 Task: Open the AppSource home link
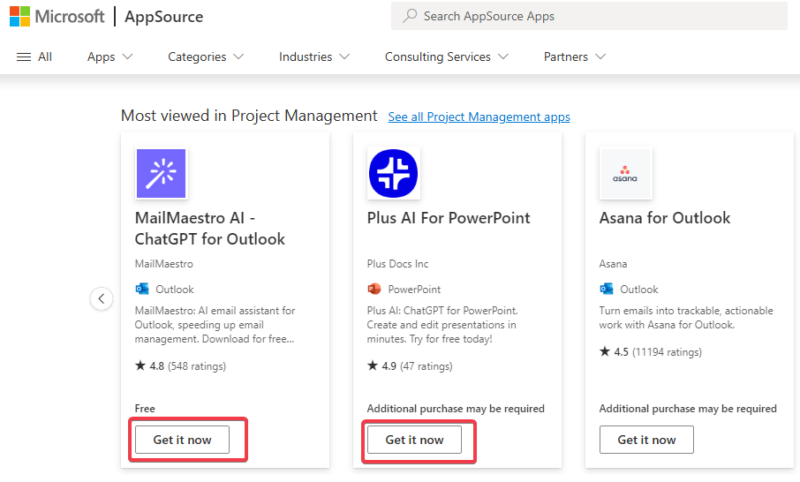[x=164, y=16]
